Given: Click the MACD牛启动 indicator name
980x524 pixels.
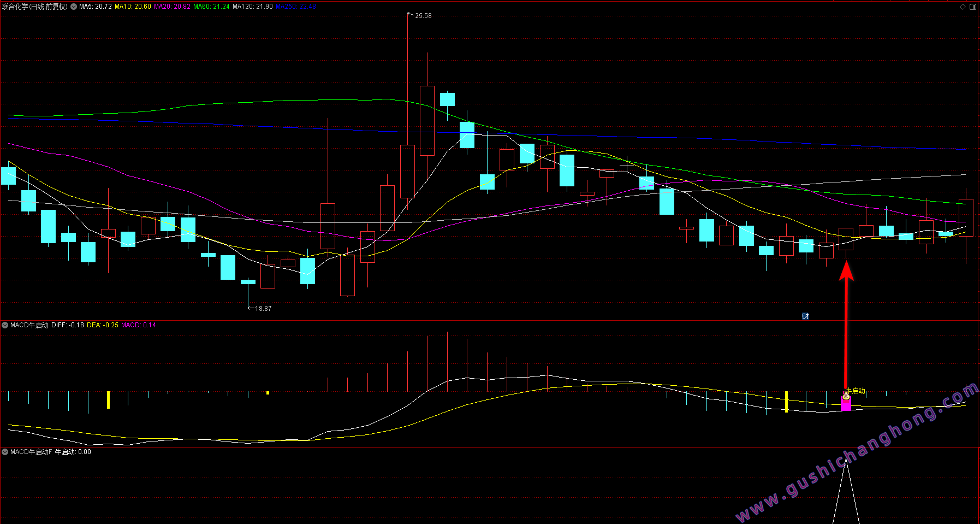Looking at the screenshot, I should (x=29, y=325).
